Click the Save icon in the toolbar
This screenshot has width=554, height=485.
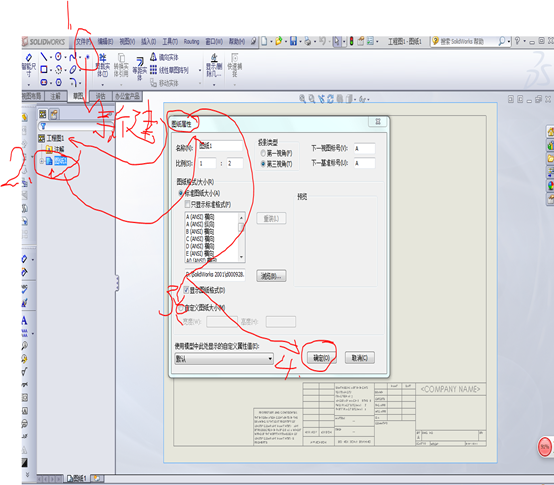click(293, 41)
